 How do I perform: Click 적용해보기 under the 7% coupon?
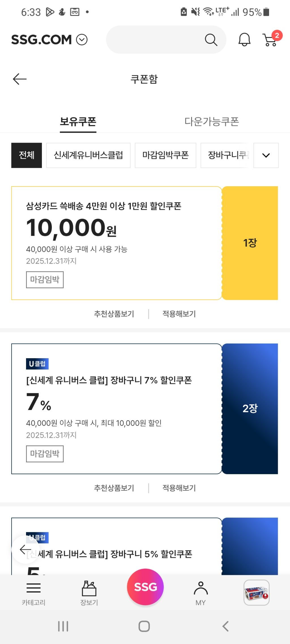click(179, 488)
